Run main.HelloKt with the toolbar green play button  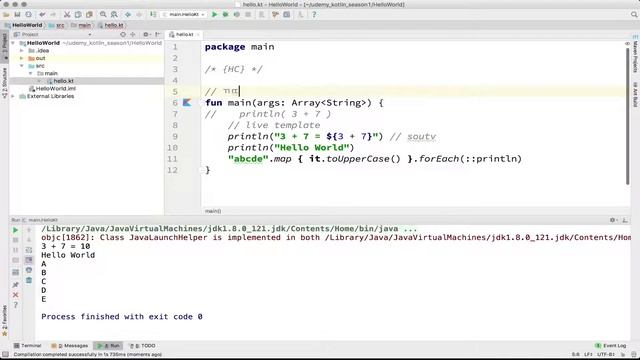click(215, 15)
